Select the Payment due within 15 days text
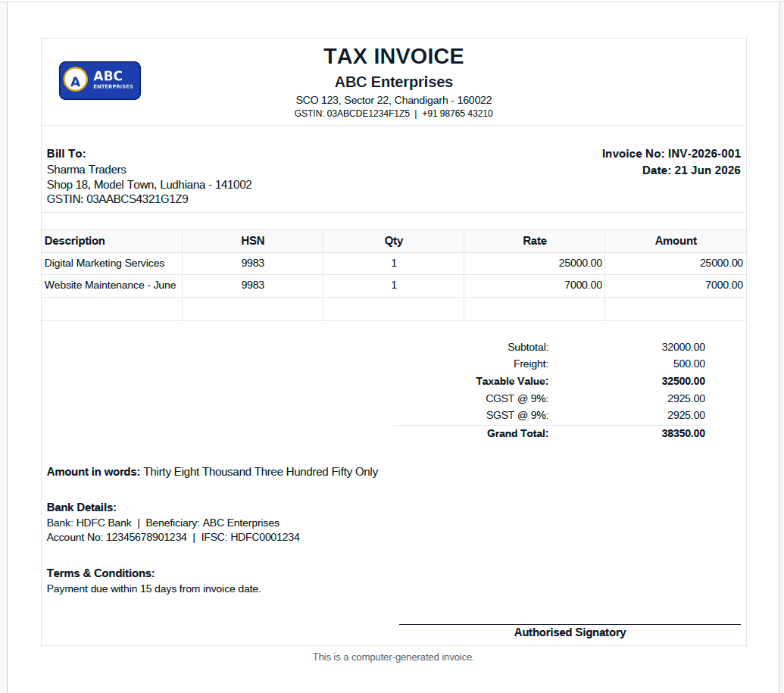Viewport: 784px width, 693px height. 154,589
